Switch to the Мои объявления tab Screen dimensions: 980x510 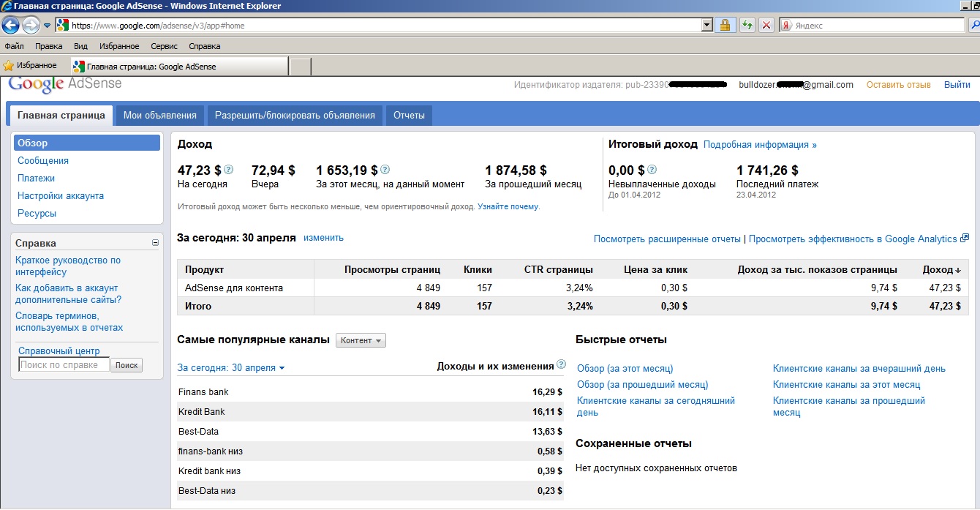159,116
